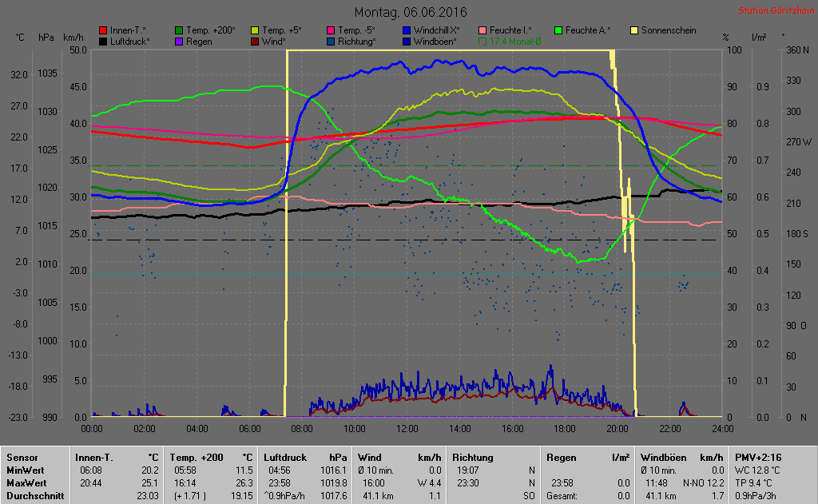
Task: Click the Sonnenschein legend label
Action: 669,31
